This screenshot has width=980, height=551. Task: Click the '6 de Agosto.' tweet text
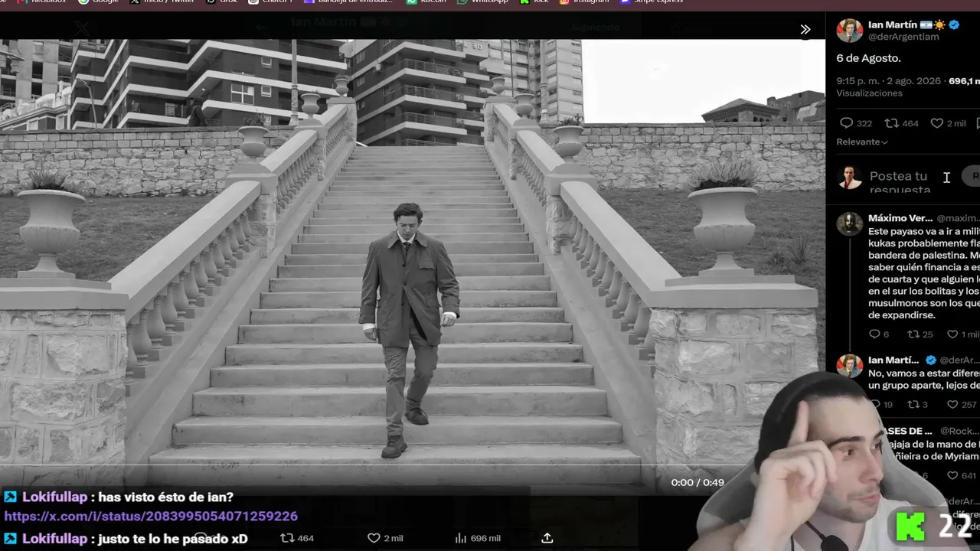coord(868,58)
